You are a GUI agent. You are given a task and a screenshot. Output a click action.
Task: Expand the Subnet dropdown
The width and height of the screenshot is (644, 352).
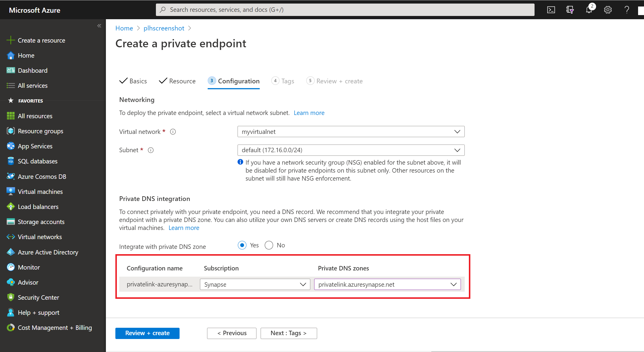tap(458, 150)
